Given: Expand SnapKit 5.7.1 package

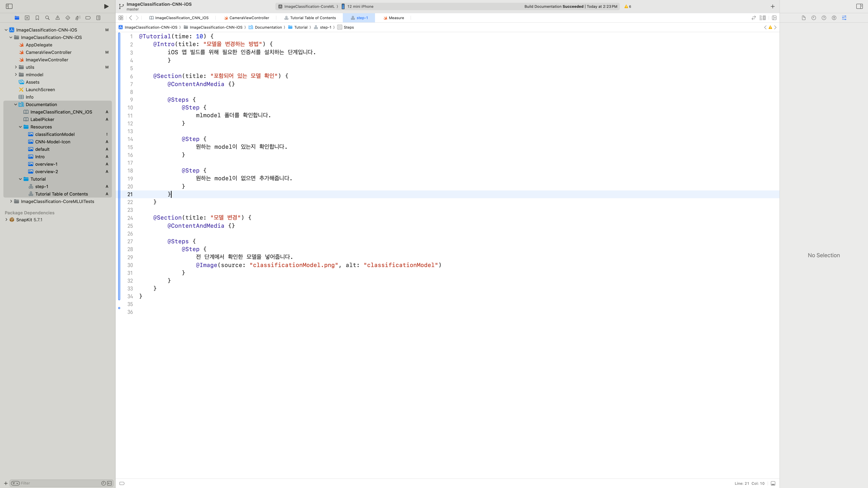Looking at the screenshot, I should (6, 220).
